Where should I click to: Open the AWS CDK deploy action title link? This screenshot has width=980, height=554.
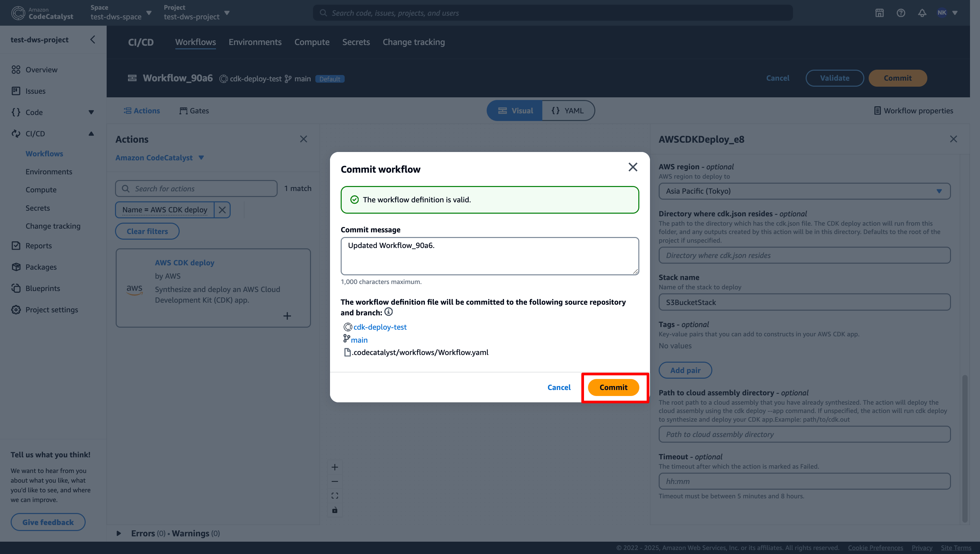pyautogui.click(x=185, y=263)
